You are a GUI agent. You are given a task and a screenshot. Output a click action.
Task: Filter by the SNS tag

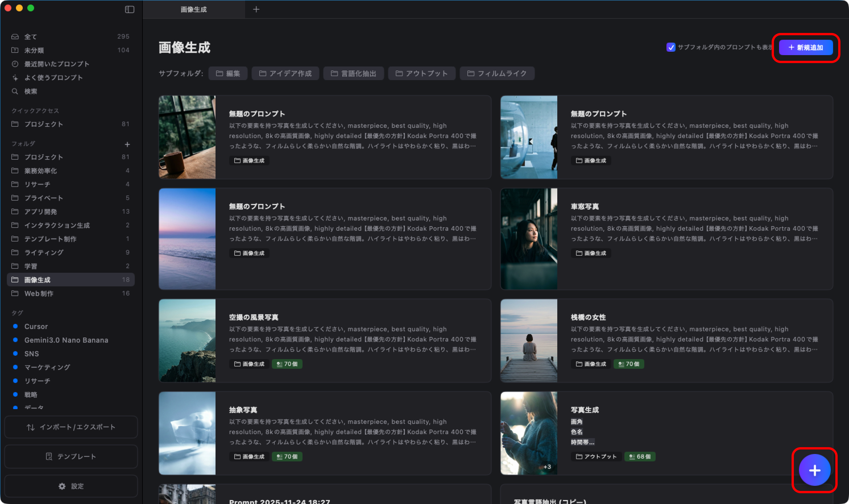point(71,353)
